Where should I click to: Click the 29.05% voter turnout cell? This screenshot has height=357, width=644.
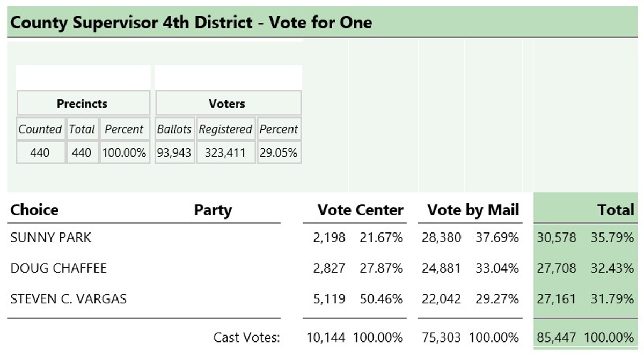pos(279,152)
